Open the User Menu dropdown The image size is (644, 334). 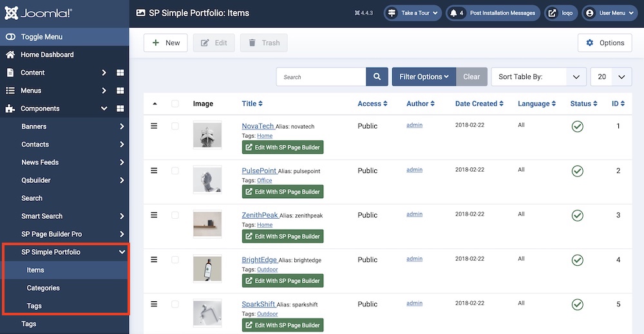(x=609, y=13)
